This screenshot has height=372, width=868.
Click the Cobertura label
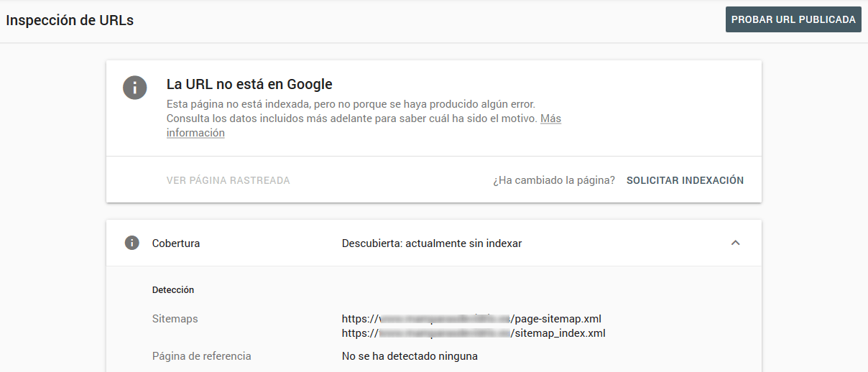click(176, 243)
